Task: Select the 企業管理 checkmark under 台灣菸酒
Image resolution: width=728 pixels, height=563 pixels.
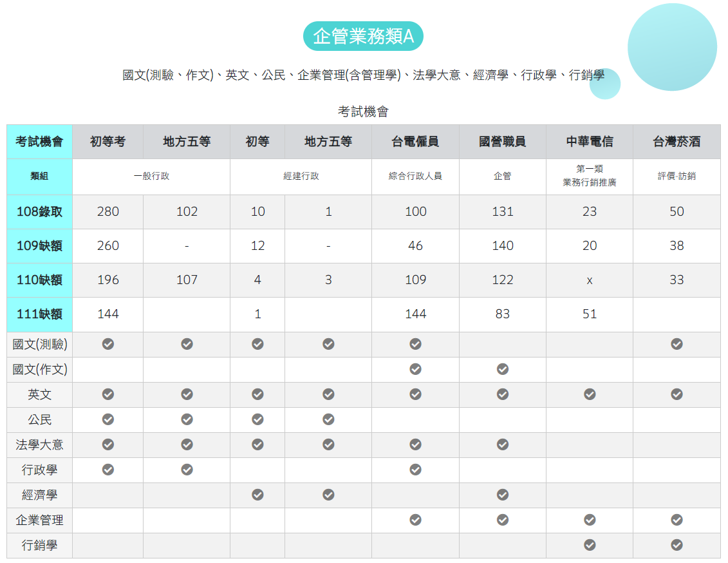Action: pyautogui.click(x=677, y=520)
